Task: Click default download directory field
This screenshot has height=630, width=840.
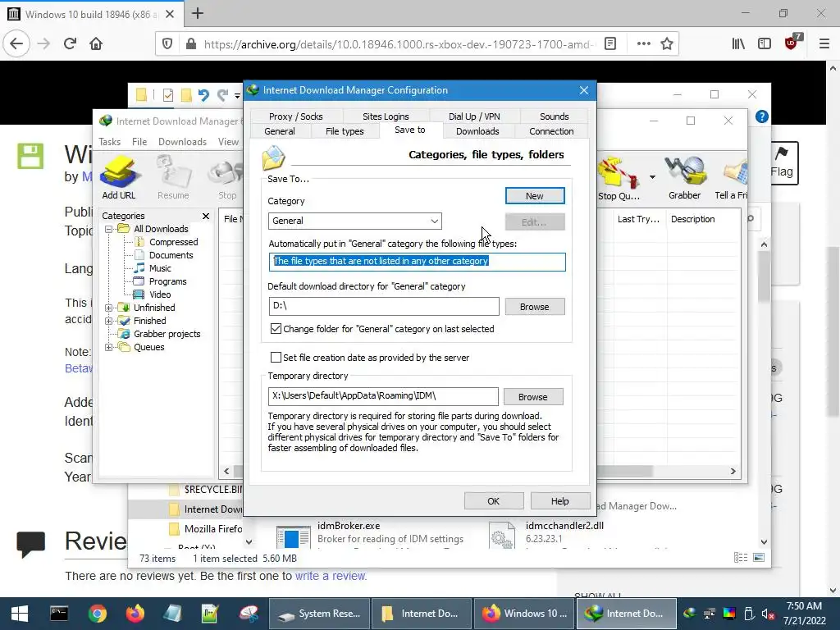Action: (x=384, y=307)
